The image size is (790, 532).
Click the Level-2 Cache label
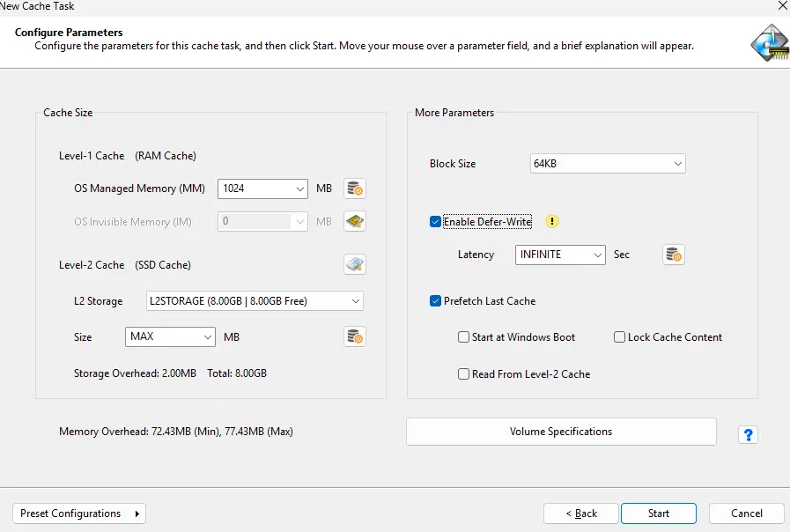coord(92,265)
